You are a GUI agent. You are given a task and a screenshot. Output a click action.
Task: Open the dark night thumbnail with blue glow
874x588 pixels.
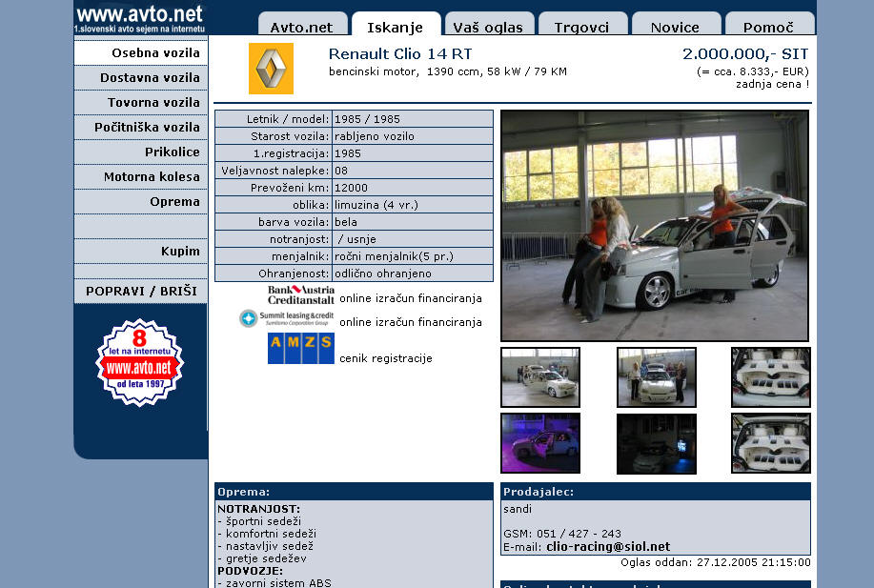click(657, 444)
